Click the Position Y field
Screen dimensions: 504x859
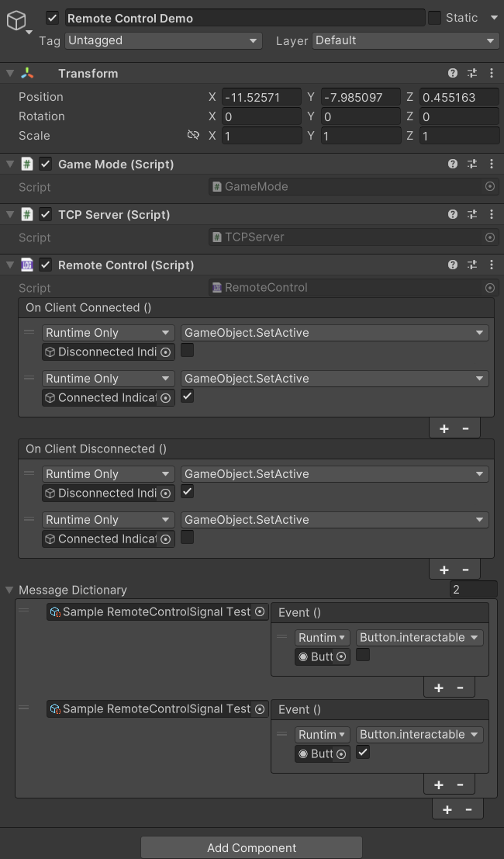(x=361, y=97)
